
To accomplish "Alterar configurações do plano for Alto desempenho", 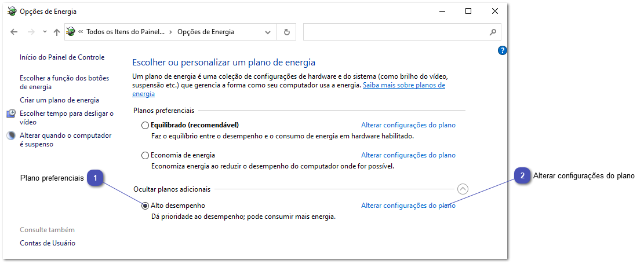I will (x=408, y=206).
